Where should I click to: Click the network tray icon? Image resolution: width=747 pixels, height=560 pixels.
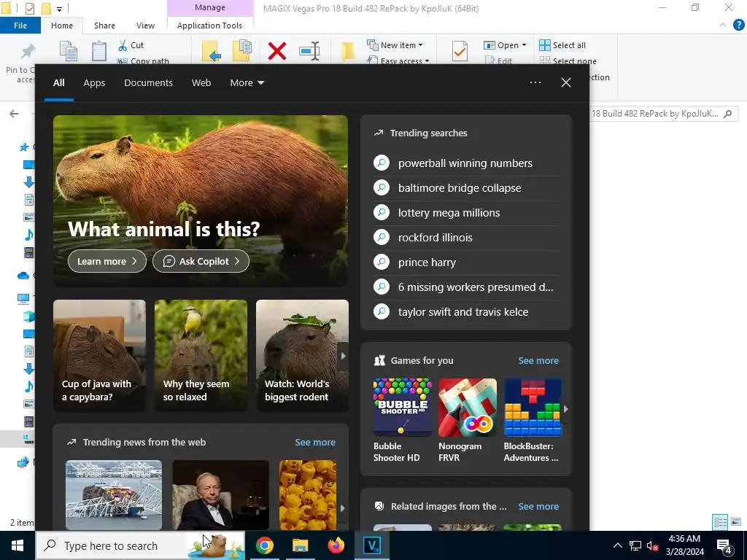(635, 545)
